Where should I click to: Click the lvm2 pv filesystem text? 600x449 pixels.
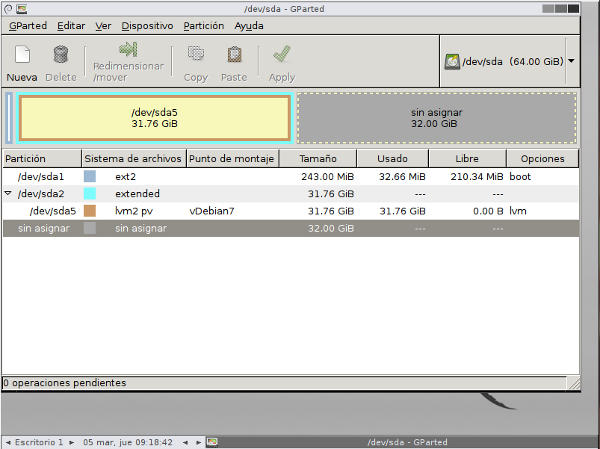[134, 211]
